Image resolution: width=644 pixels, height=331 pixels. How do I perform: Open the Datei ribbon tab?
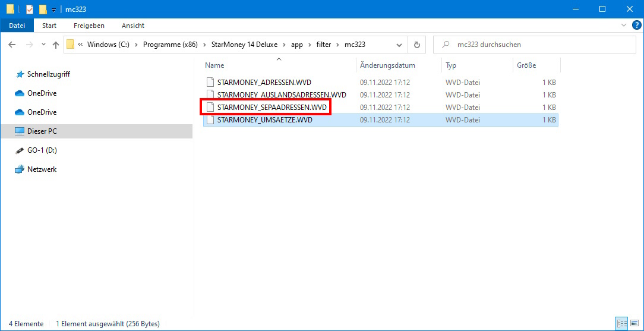coord(17,26)
